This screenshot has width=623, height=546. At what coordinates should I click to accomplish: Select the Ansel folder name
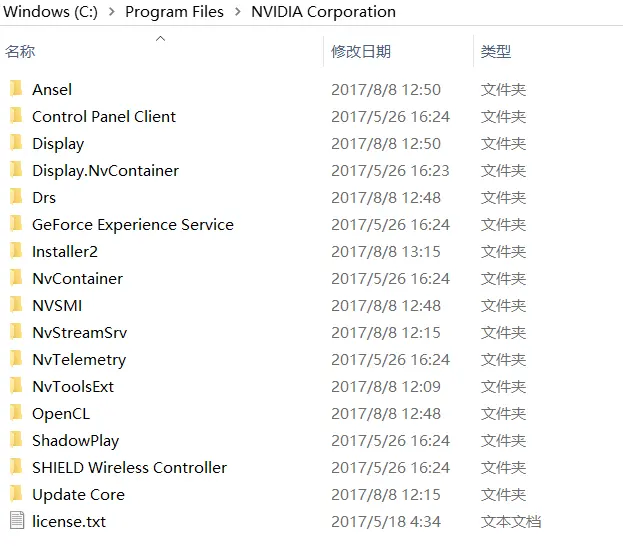coord(52,90)
